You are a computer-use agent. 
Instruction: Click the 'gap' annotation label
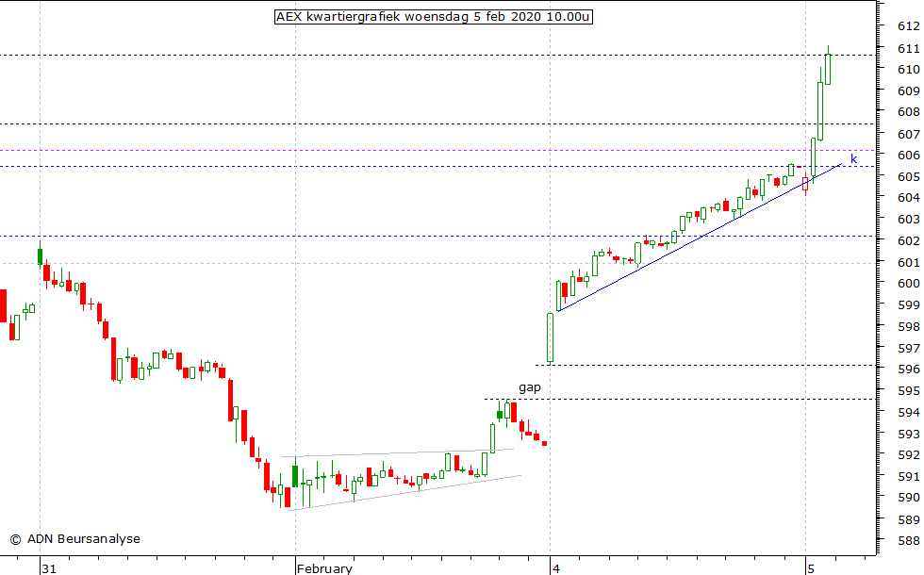(529, 387)
